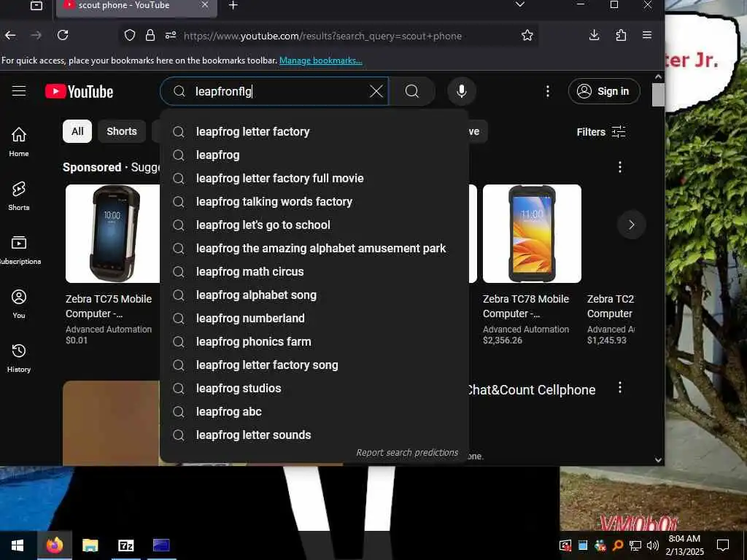747x560 pixels.
Task: Open Firefox extensions puzzle icon
Action: pyautogui.click(x=621, y=35)
